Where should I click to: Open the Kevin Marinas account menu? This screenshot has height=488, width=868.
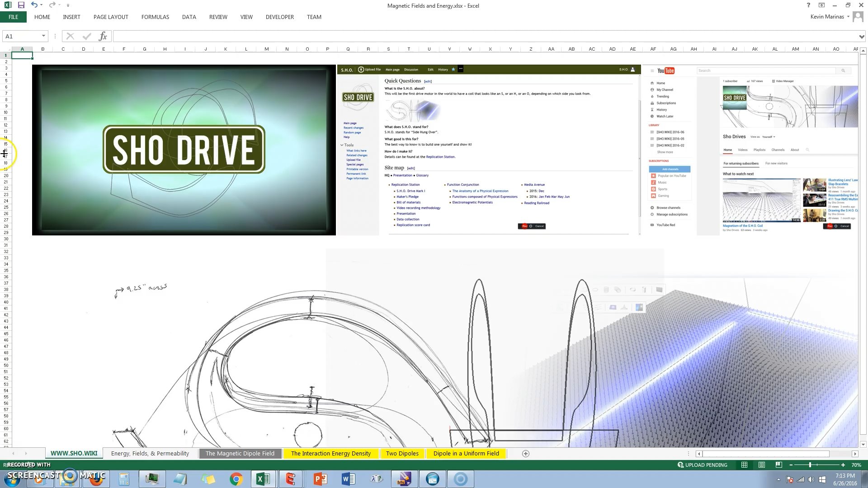point(830,17)
